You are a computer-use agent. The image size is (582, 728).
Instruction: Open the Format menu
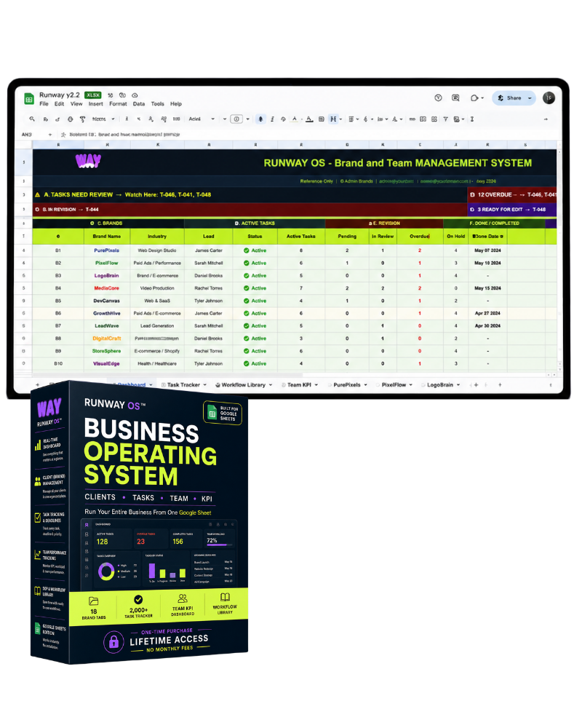point(119,104)
